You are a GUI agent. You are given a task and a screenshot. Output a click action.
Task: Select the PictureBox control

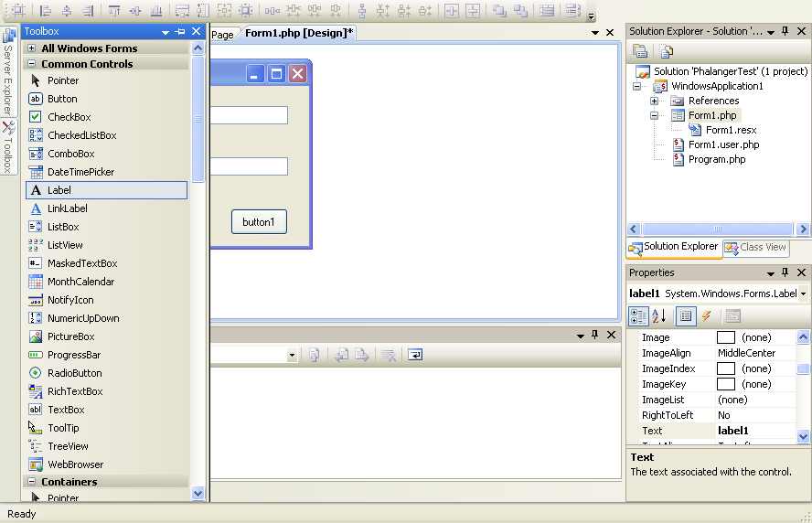coord(70,336)
